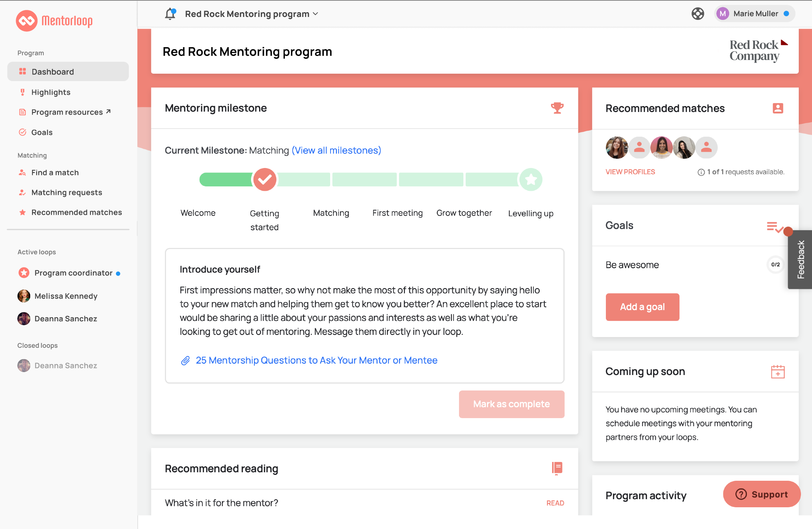Select the First meeting milestone label

(x=398, y=213)
